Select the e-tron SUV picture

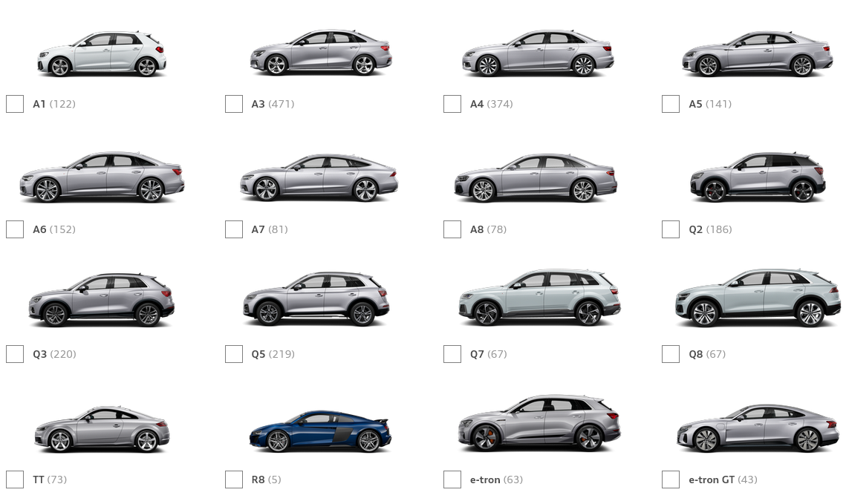click(539, 423)
